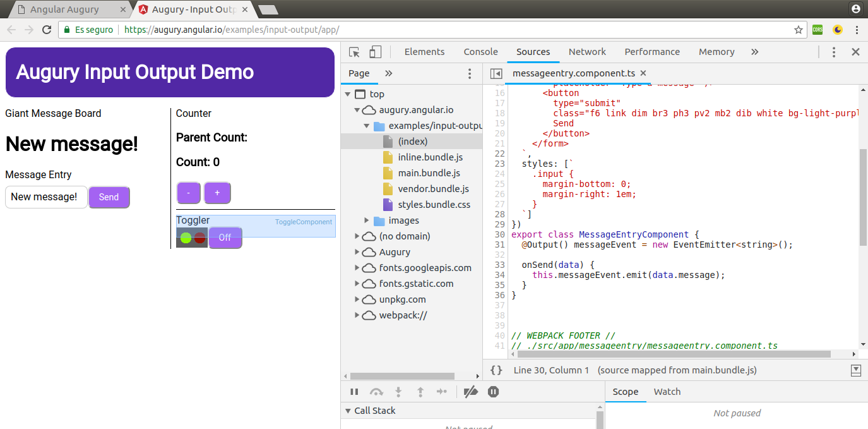This screenshot has height=429, width=868.
Task: Toggle the deactivate breakpoints icon
Action: click(470, 392)
